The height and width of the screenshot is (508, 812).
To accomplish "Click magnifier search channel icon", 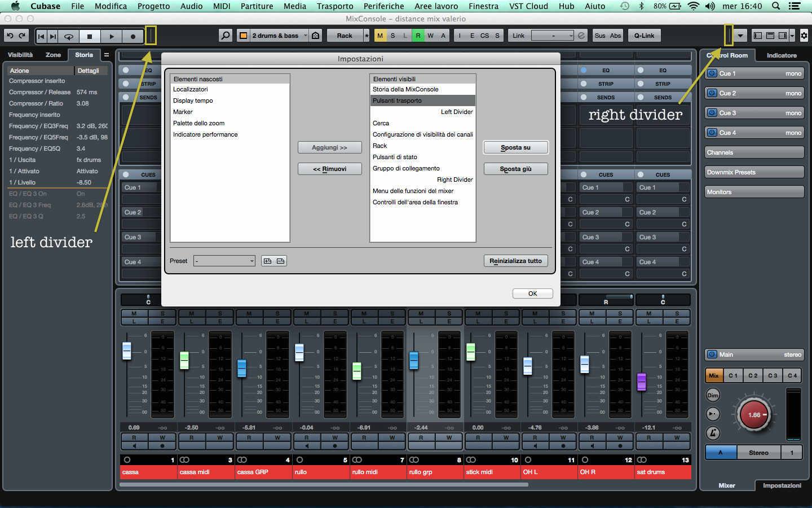I will 226,36.
